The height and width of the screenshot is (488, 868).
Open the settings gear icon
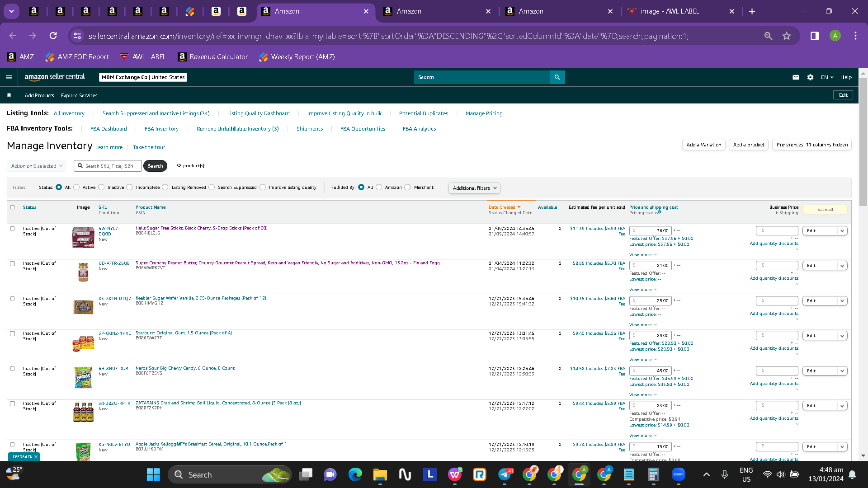810,77
